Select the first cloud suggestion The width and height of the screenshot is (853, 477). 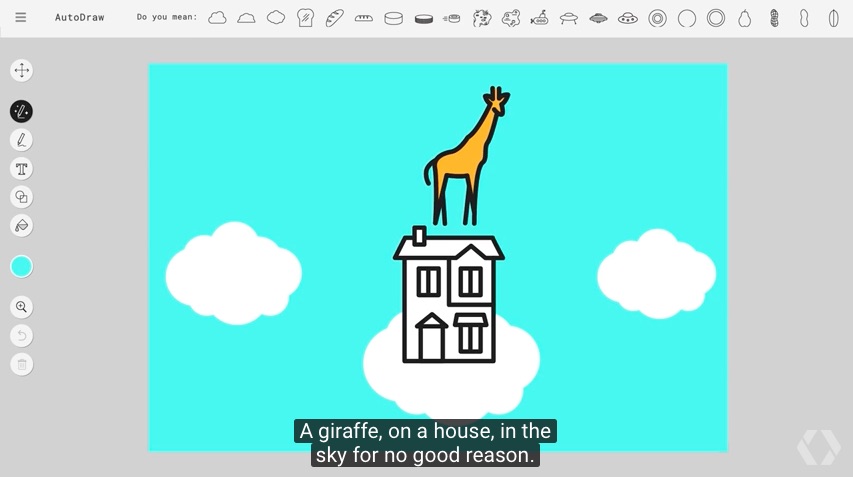[217, 18]
